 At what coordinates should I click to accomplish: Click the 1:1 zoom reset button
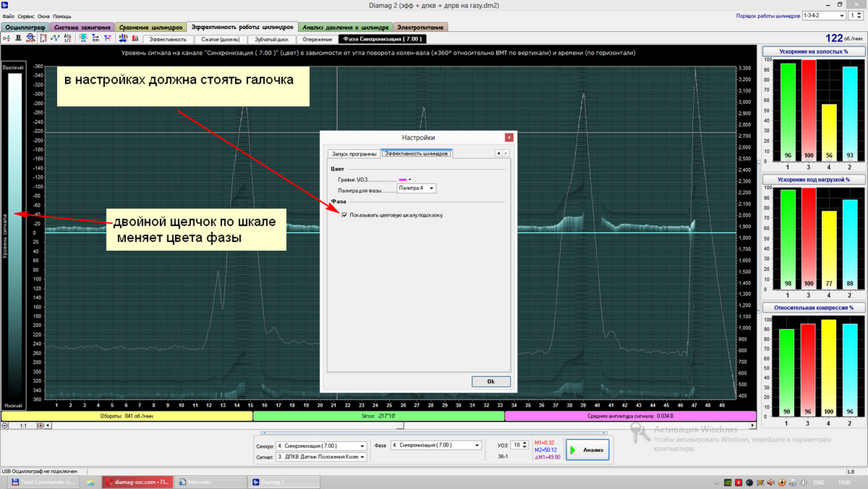point(23,426)
